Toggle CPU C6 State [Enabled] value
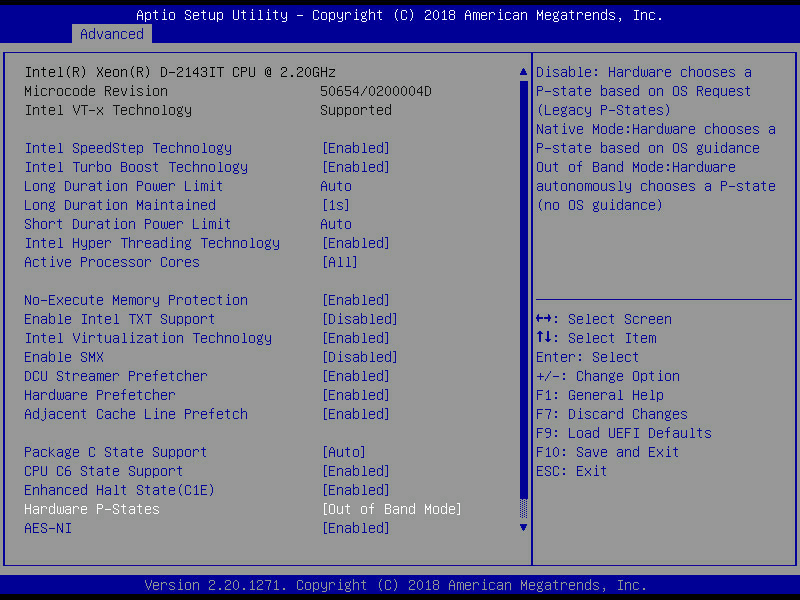 (x=356, y=471)
